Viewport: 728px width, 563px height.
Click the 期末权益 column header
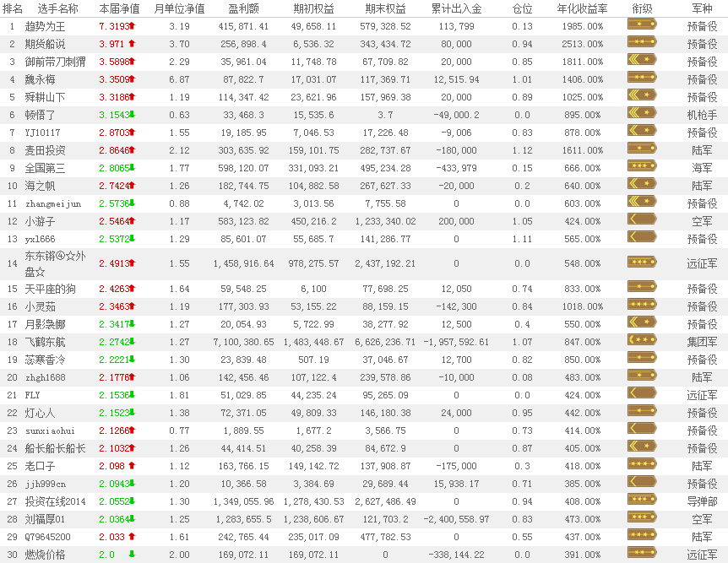(385, 8)
